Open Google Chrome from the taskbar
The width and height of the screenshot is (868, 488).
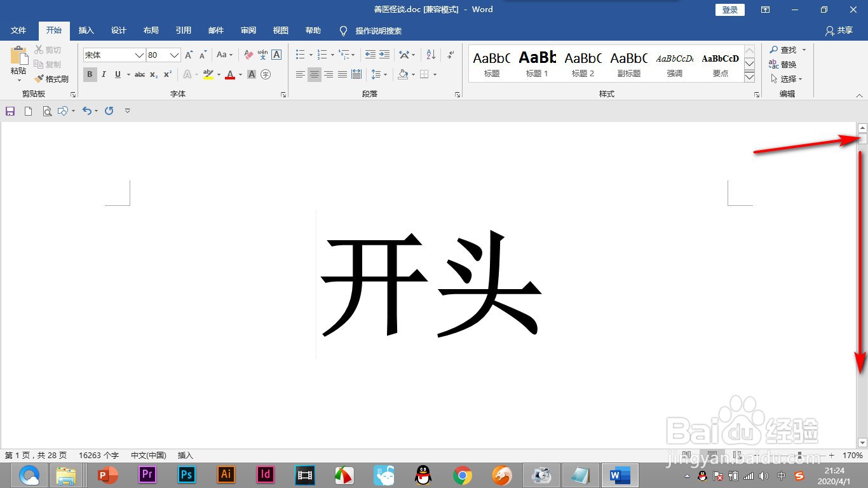tap(463, 475)
